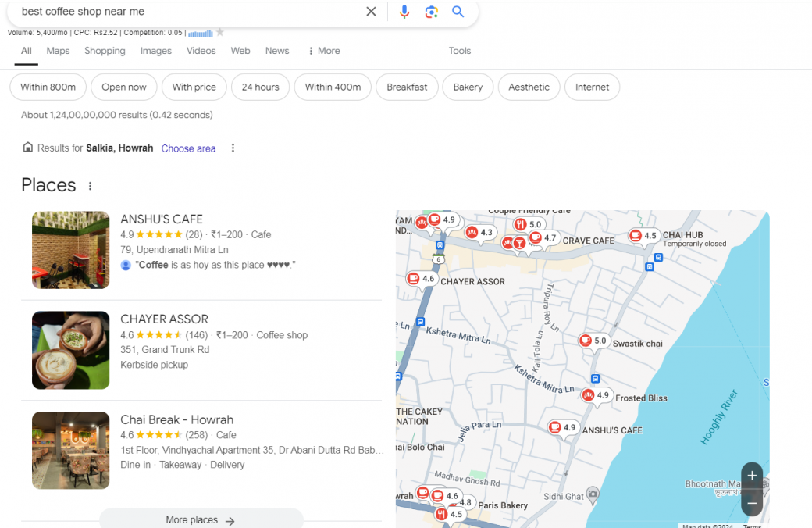Click the "351, Grand Trunk Rd" address text
Image resolution: width=812 pixels, height=528 pixels.
coord(165,350)
